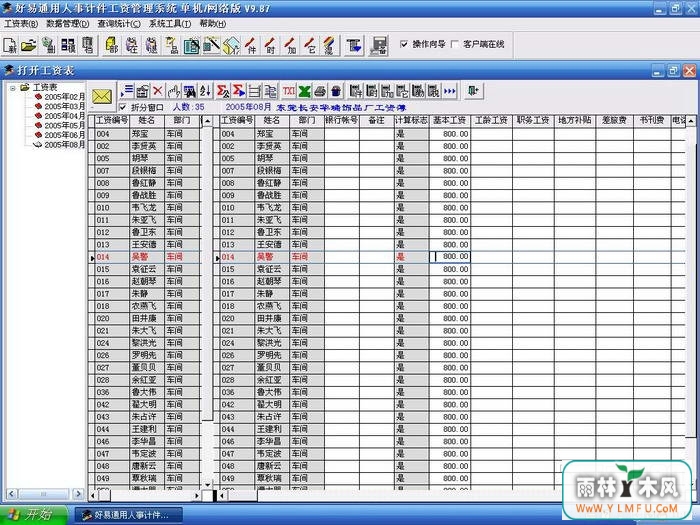Click scroll-down arrow of left split pane
The image size is (700, 525).
[207, 484]
